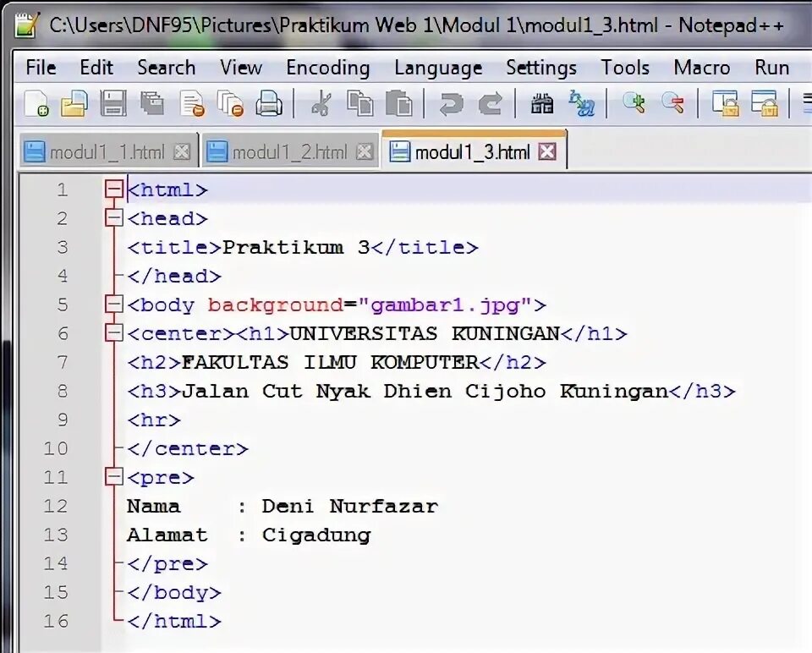Viewport: 812px width, 653px height.
Task: Click the 'FAKULTAS ILMU KOMPUTER' text
Action: [331, 363]
